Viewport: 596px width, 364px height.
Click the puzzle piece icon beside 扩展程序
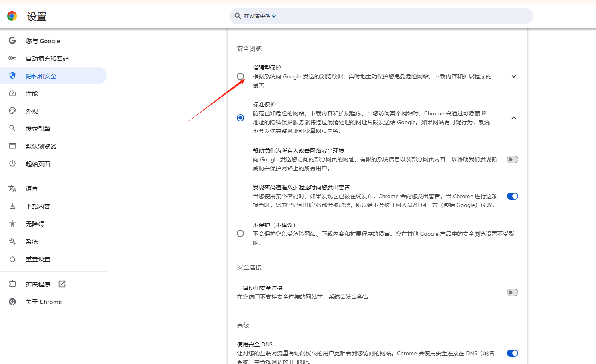(12, 284)
